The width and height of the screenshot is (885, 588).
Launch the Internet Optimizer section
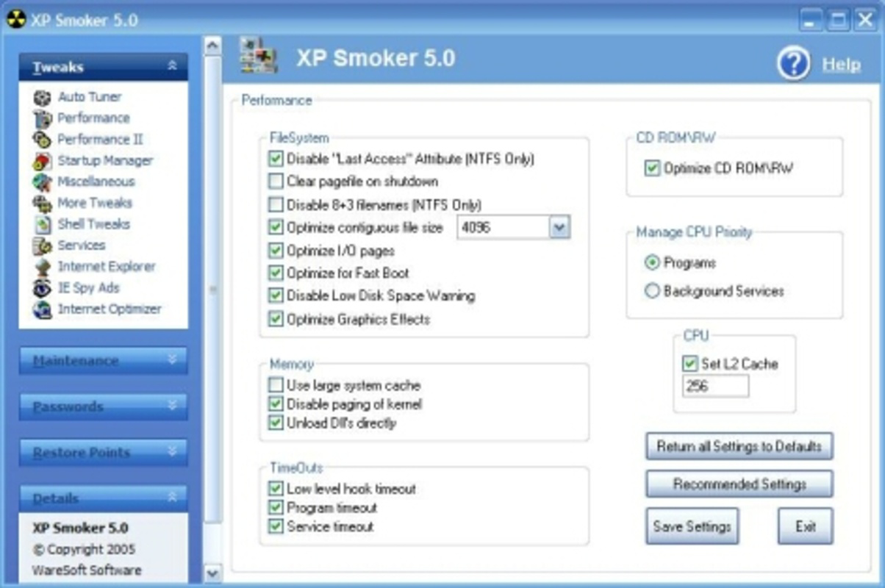coord(108,309)
